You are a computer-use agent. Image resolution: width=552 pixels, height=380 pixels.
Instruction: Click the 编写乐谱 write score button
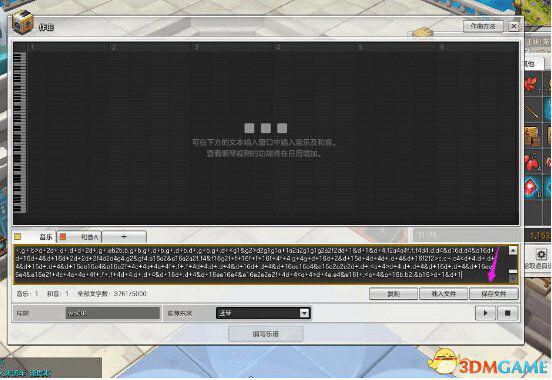(x=265, y=334)
